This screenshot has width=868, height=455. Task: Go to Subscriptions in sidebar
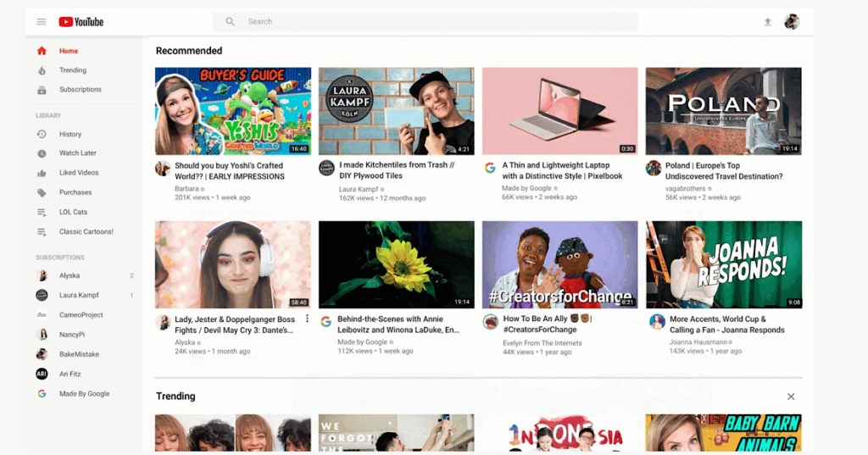[x=80, y=90]
